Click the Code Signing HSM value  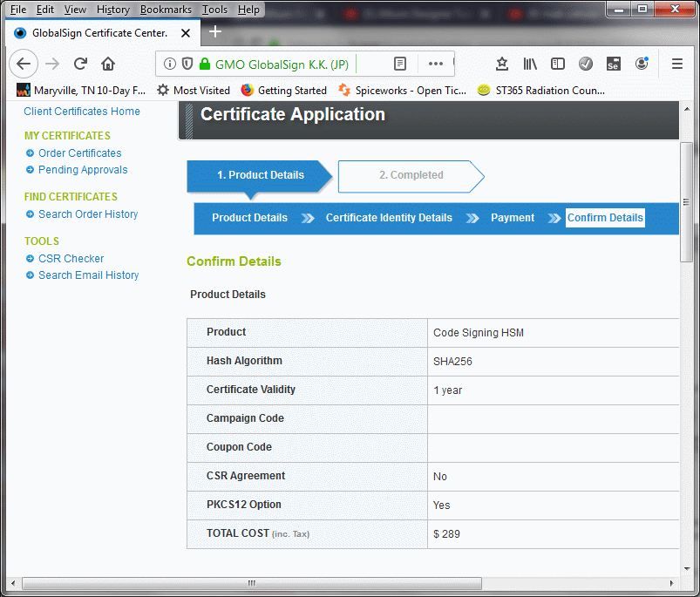click(478, 333)
